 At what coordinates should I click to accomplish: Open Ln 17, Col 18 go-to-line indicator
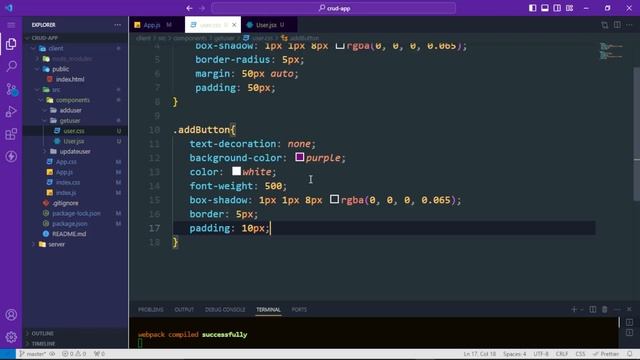tap(480, 354)
